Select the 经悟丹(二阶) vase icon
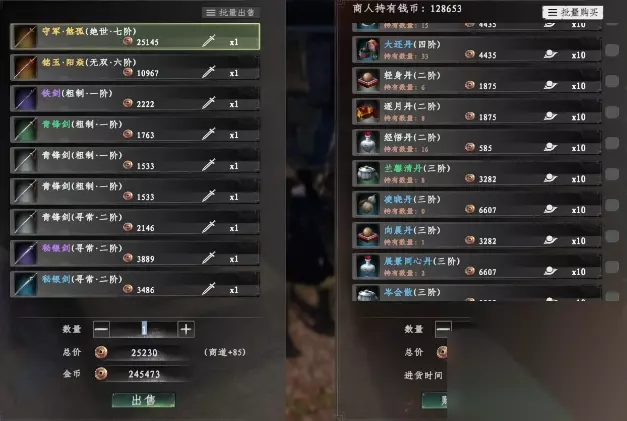Screen dimensions: 627x421 pos(367,142)
